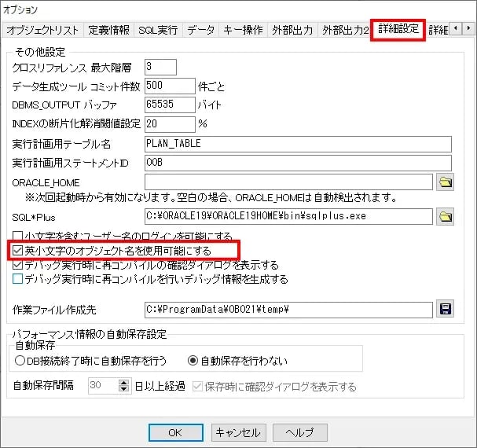
Task: Click the SQL*Plus path browse folder icon
Action: [x=446, y=216]
